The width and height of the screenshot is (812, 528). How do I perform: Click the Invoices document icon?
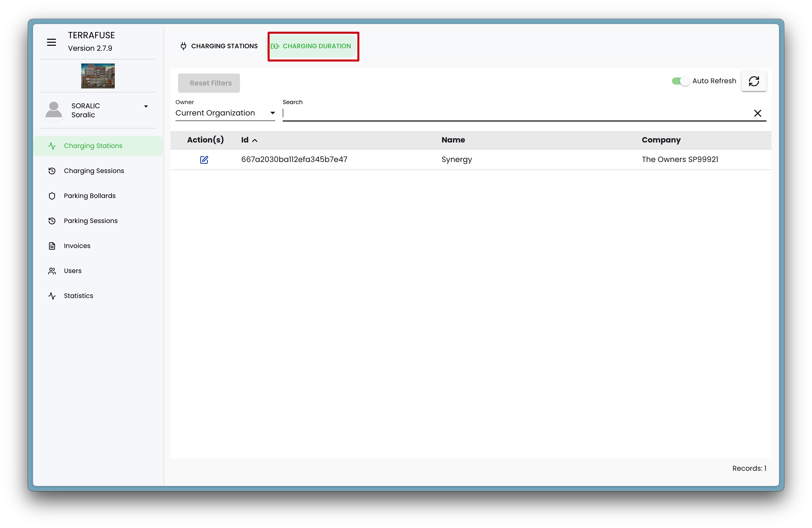pyautogui.click(x=52, y=246)
